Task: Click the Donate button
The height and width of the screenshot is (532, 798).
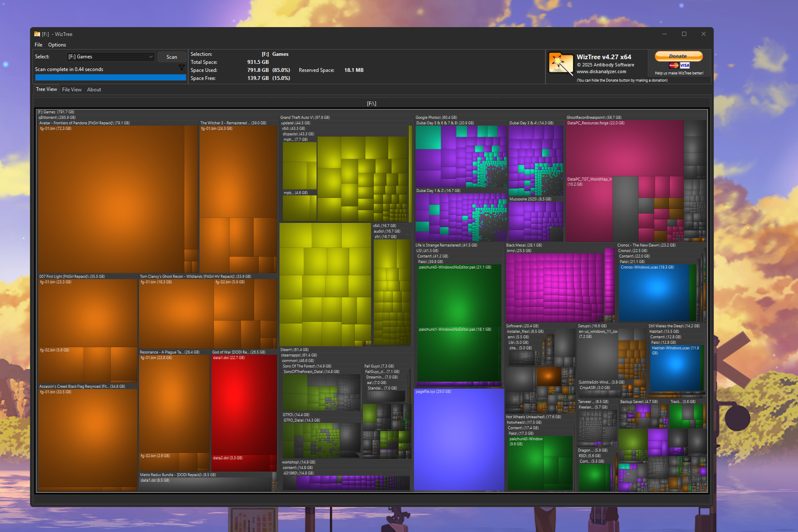Action: click(x=679, y=56)
